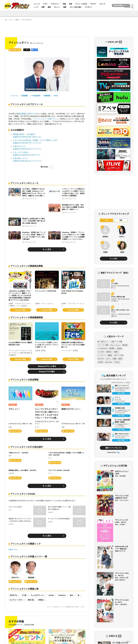Follow 千鳥のクセスゴ！（2023年）
138x644 pixels.
[x=15, y=460]
